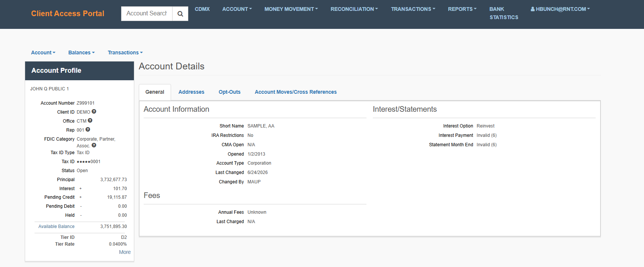Click Tier Rate value 0.0400%
644x267 pixels.
[118, 244]
